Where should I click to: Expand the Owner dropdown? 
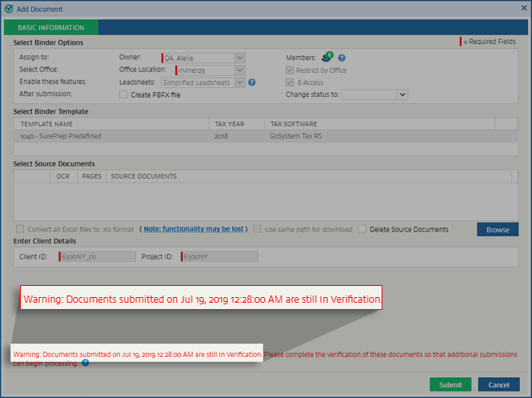pos(239,58)
